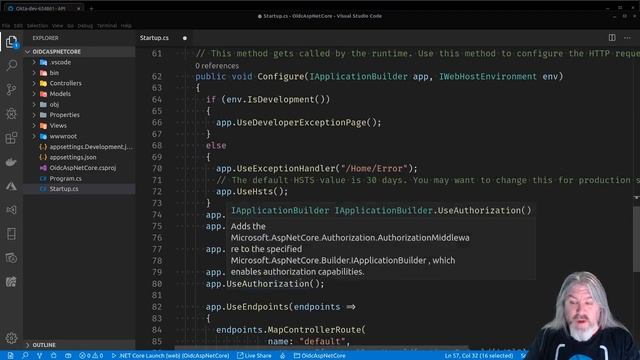This screenshot has width=640, height=360.
Task: Click the Configure method name on line 62
Action: (280, 76)
